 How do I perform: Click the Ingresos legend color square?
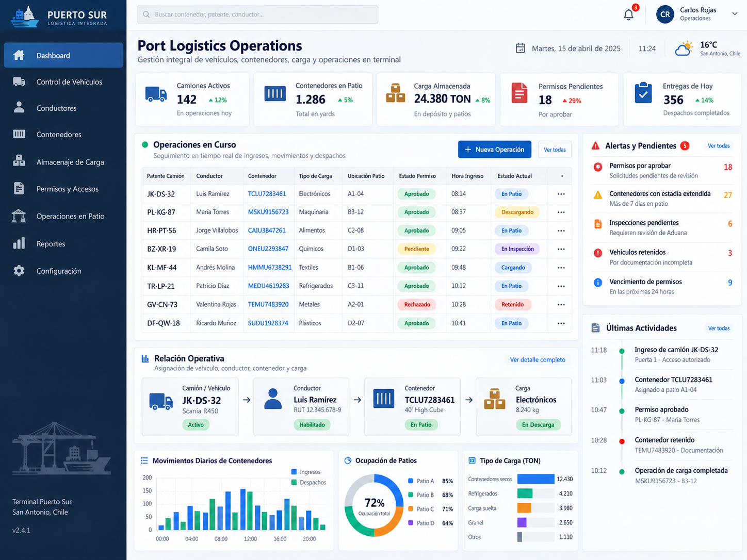[x=294, y=472]
